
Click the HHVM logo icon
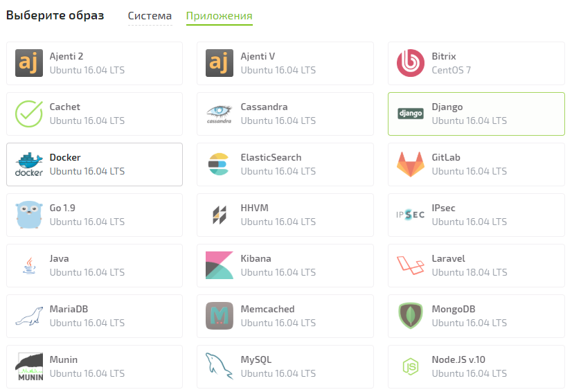[220, 215]
